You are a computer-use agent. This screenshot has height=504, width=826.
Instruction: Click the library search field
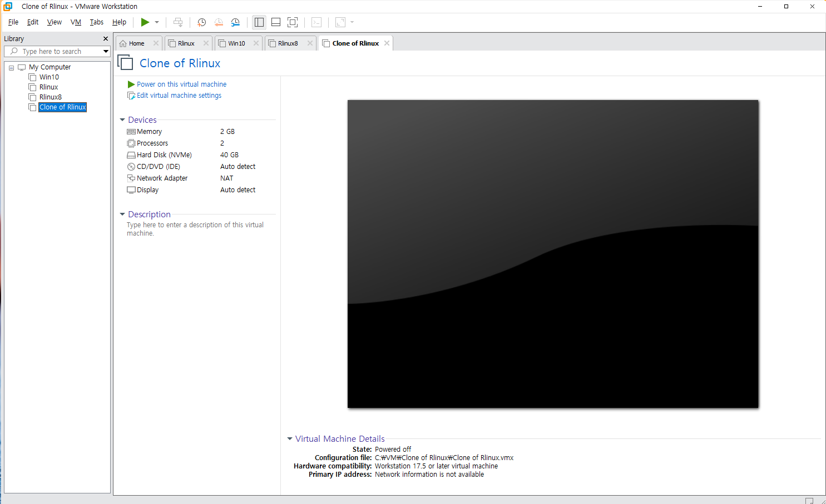coord(53,51)
